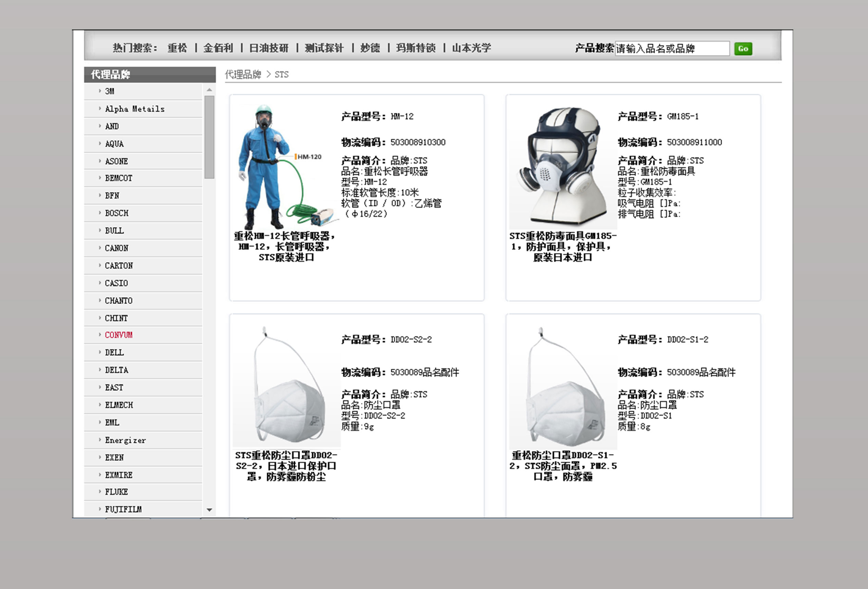
Task: Select CONVUM brand highlighted in red
Action: click(119, 335)
